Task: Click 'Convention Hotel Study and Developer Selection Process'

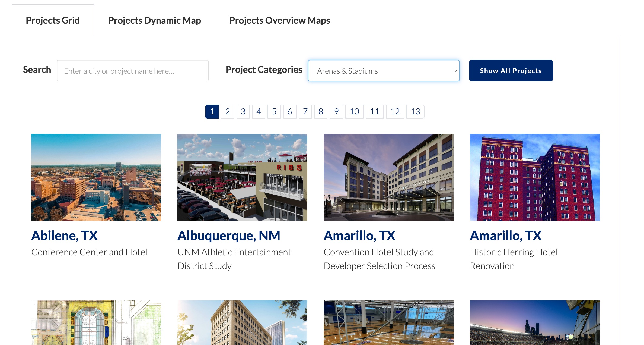Action: pyautogui.click(x=380, y=259)
